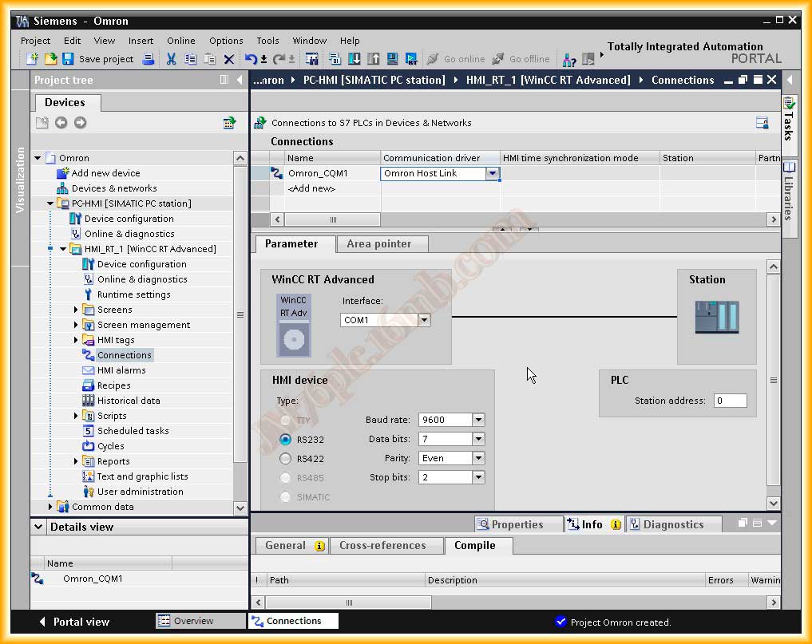
Task: Select the RS422 interface type
Action: tap(286, 459)
